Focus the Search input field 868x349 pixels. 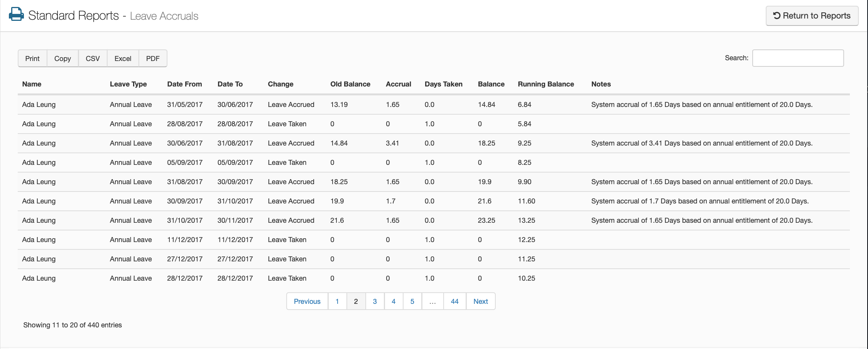pos(798,58)
